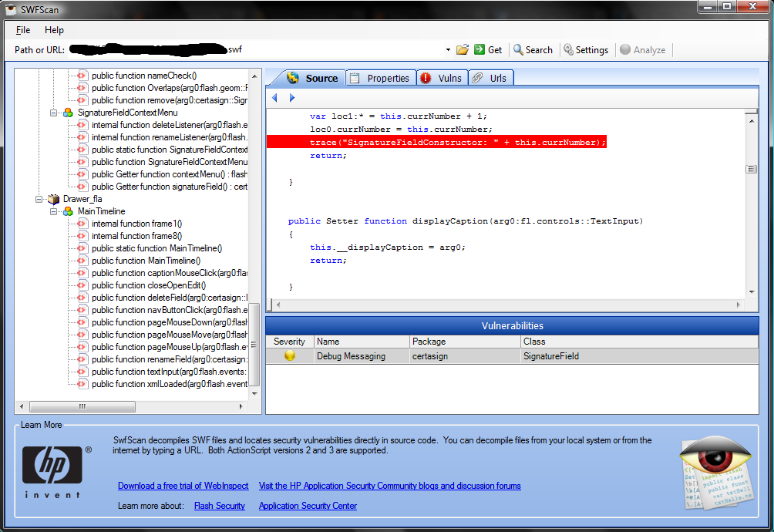Click the Path or URL input field

(256, 50)
